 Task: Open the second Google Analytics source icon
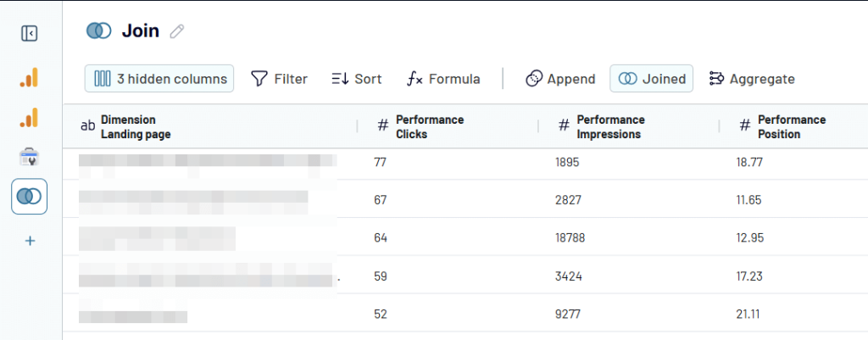click(30, 117)
